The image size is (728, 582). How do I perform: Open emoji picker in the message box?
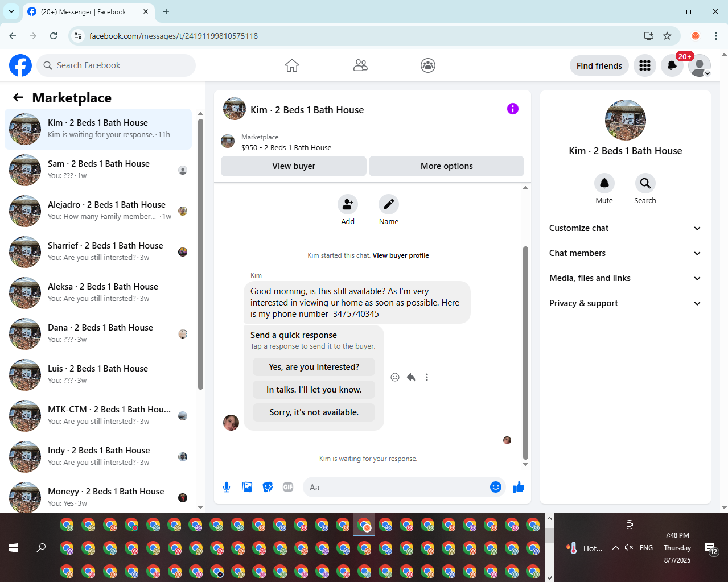tap(496, 487)
